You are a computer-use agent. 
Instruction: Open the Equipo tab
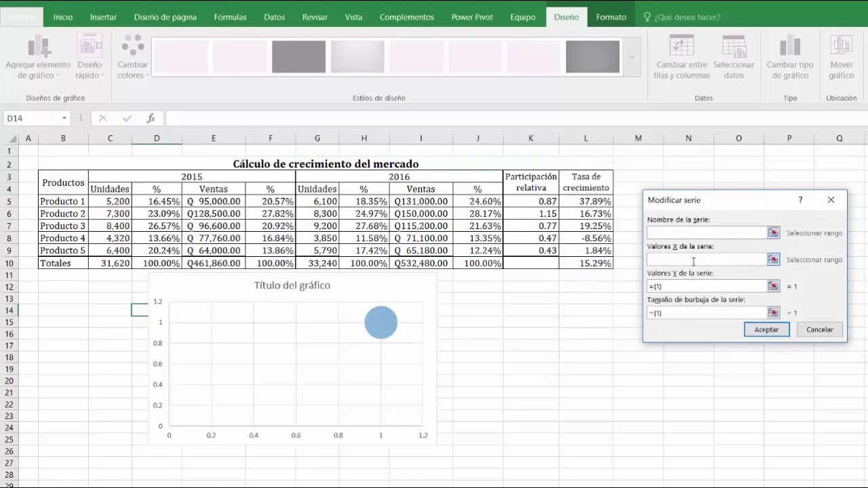(523, 17)
